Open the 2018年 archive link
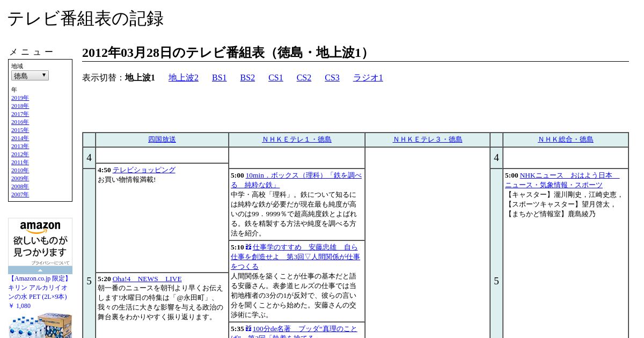Image resolution: width=644 pixels, height=338 pixels. [x=20, y=106]
